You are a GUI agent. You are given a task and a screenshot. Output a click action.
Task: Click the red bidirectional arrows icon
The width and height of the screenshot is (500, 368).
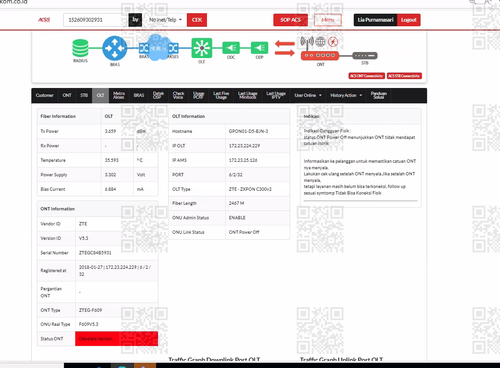pos(285,48)
